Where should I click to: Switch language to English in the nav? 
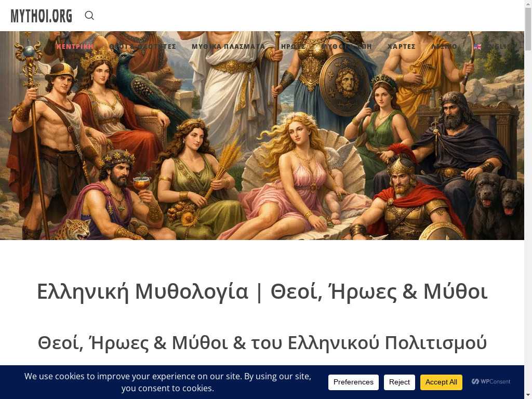(x=500, y=46)
